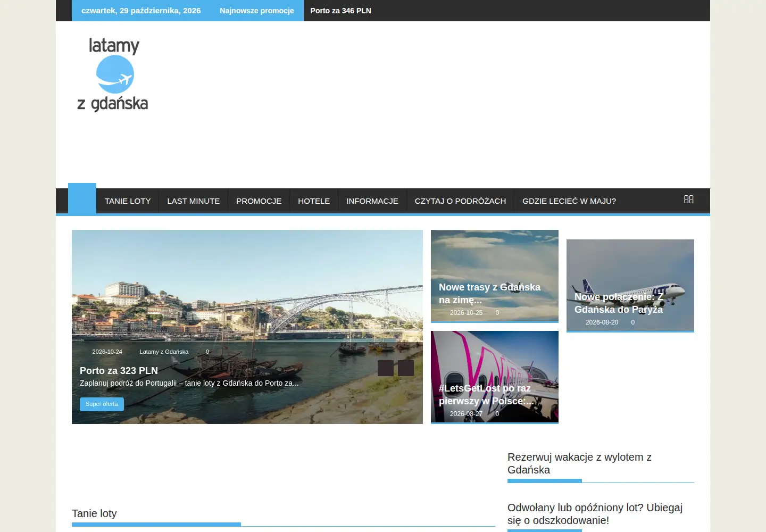Go to next slide in Porto slider

(406, 368)
